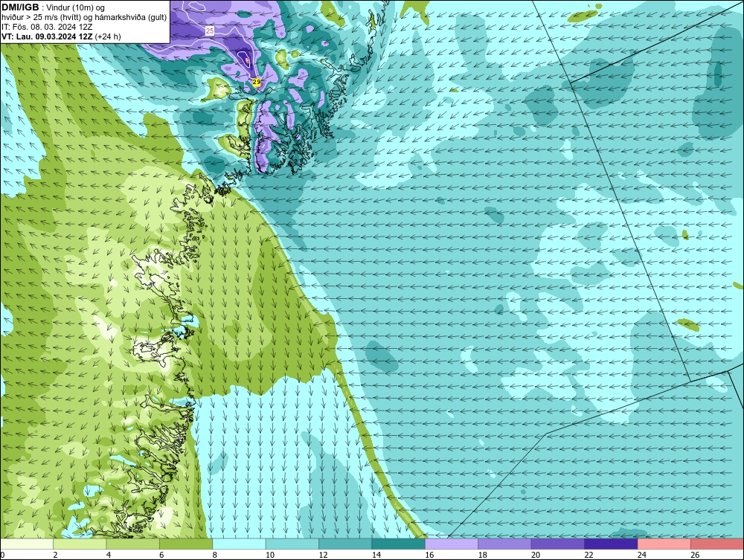Click the legend tick label '16'
The width and height of the screenshot is (744, 560).
click(x=429, y=555)
